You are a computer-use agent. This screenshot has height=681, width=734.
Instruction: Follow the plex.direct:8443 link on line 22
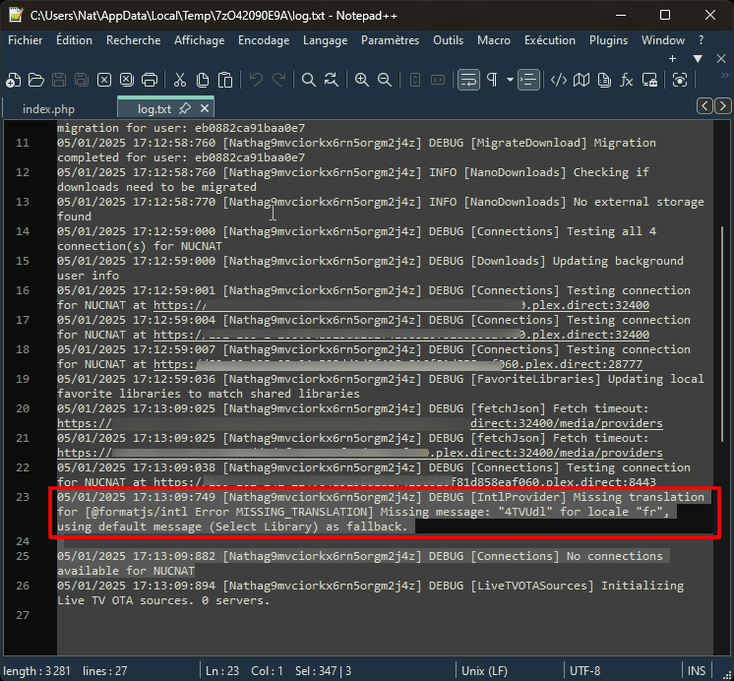click(x=404, y=482)
